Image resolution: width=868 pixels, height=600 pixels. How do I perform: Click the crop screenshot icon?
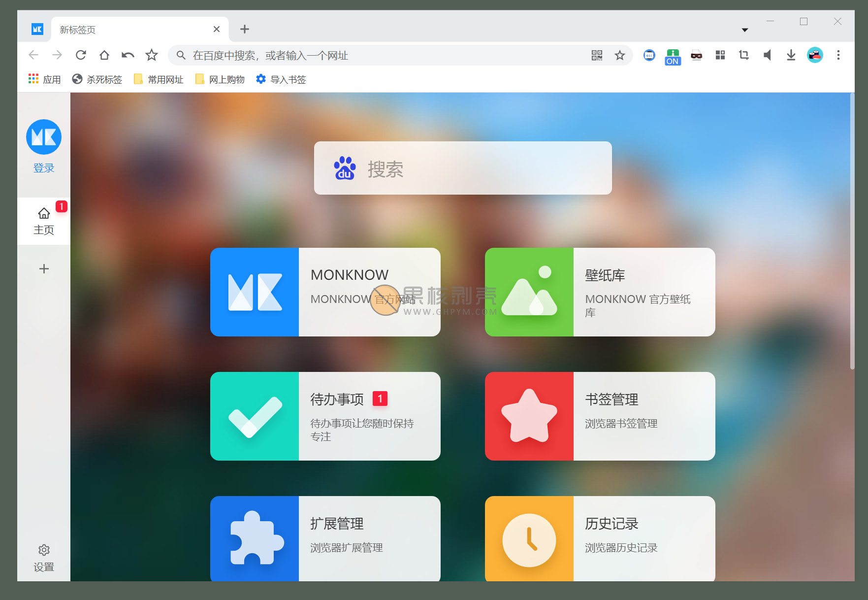[x=743, y=55]
